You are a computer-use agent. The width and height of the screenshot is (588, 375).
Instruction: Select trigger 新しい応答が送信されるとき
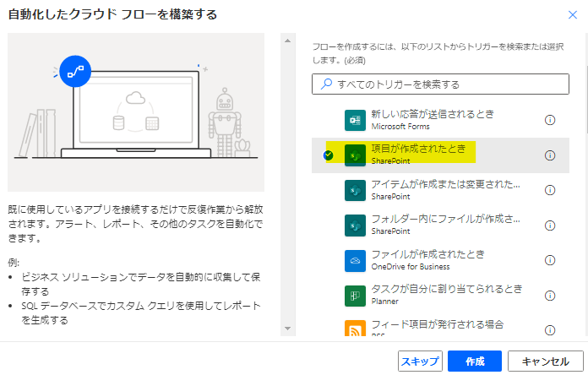[440, 120]
